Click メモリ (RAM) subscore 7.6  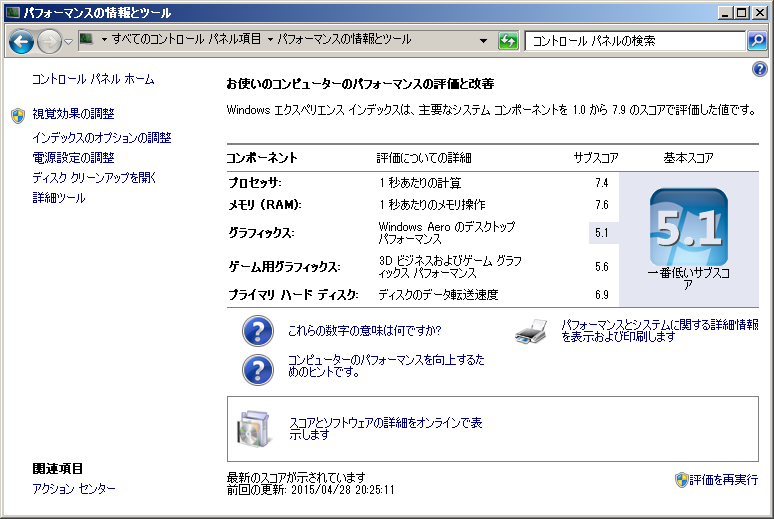point(601,204)
